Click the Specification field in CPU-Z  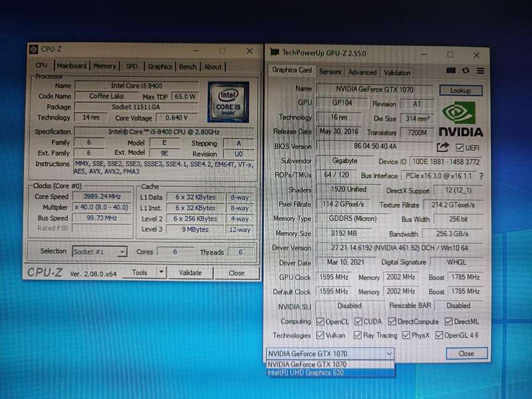coord(164,132)
